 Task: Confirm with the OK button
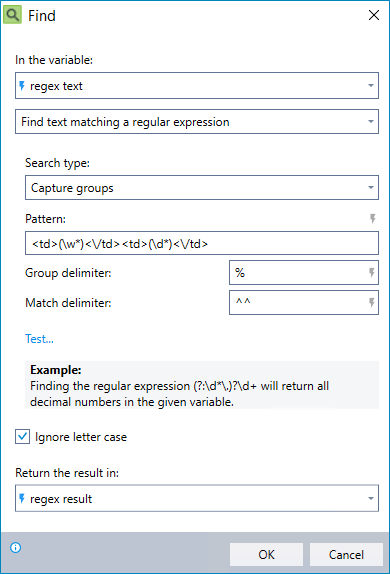click(x=266, y=555)
